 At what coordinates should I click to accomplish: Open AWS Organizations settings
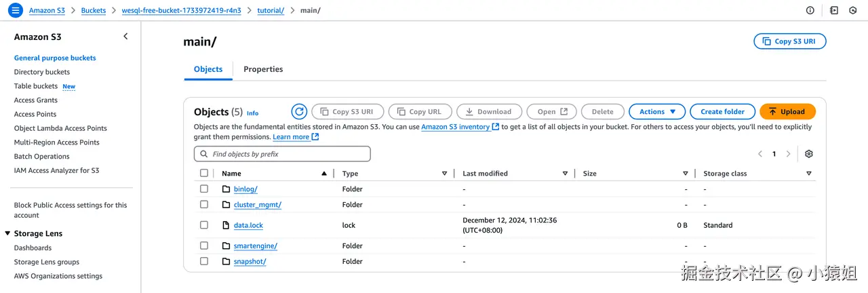(x=58, y=276)
